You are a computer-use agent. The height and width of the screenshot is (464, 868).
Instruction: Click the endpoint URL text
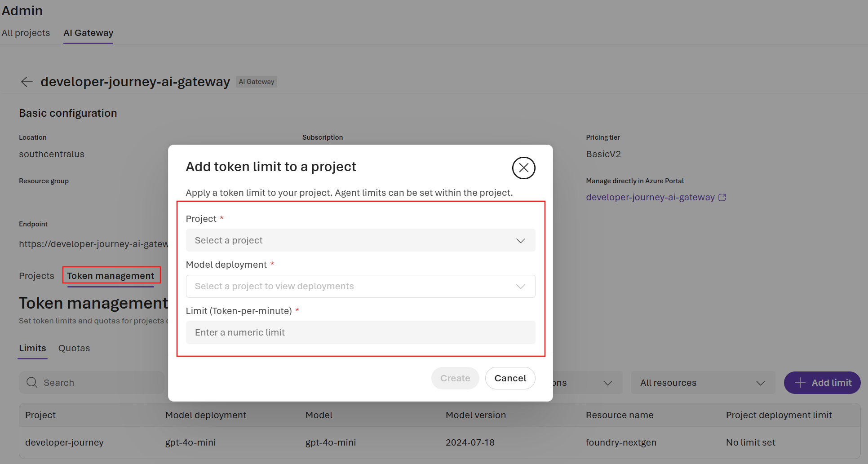[x=93, y=244]
